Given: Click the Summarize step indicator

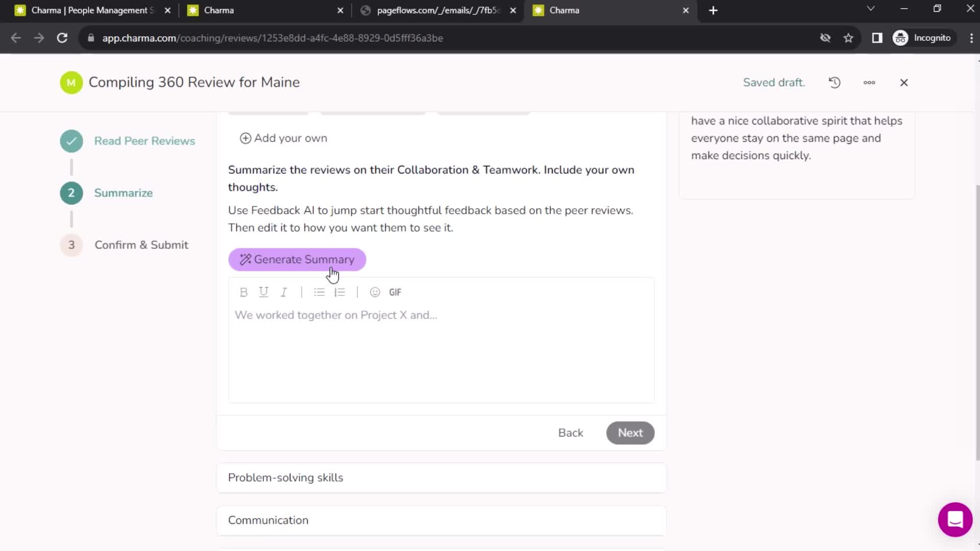Looking at the screenshot, I should tap(70, 193).
